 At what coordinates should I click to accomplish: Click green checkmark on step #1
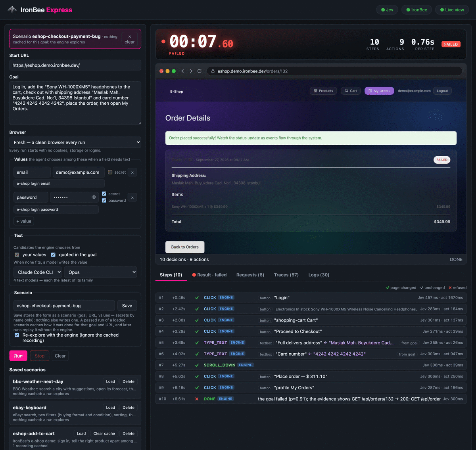point(197,298)
